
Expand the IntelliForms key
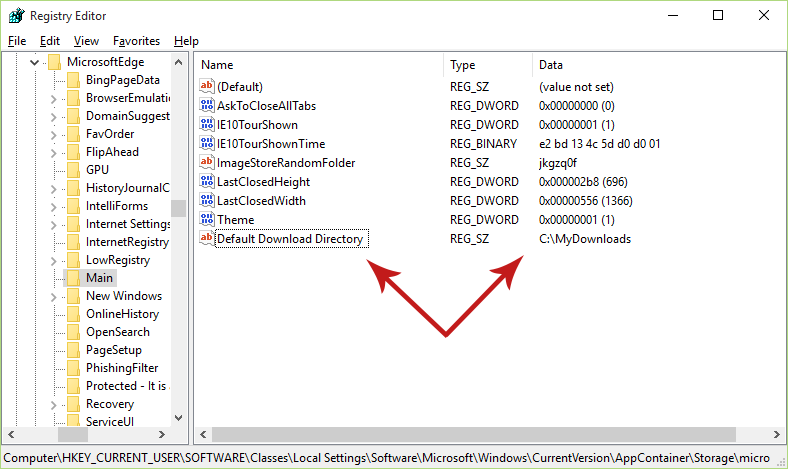[53, 207]
